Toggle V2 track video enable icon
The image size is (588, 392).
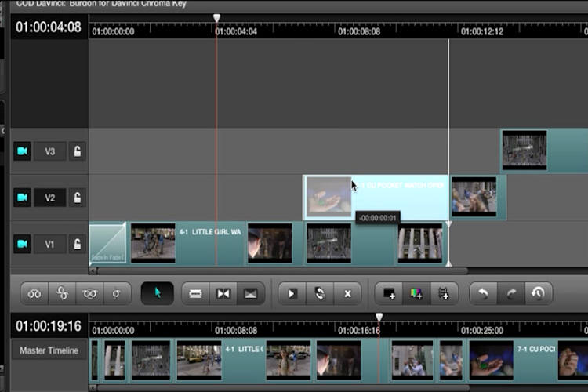[22, 198]
